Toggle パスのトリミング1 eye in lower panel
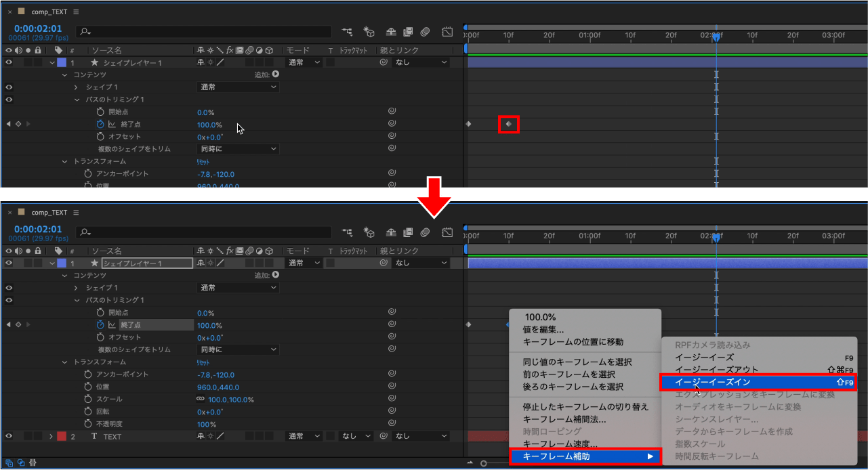 coord(9,300)
